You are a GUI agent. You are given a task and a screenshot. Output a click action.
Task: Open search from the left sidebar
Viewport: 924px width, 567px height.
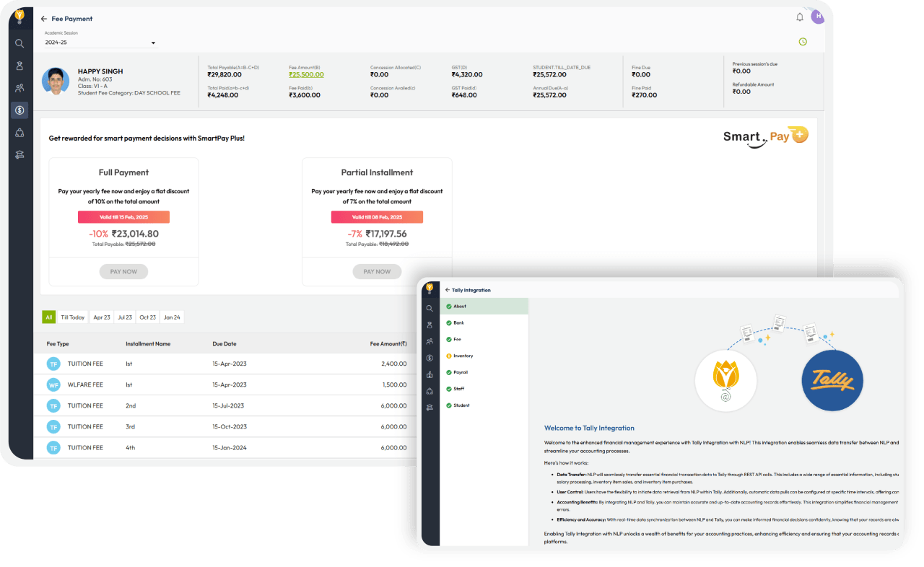click(x=19, y=43)
